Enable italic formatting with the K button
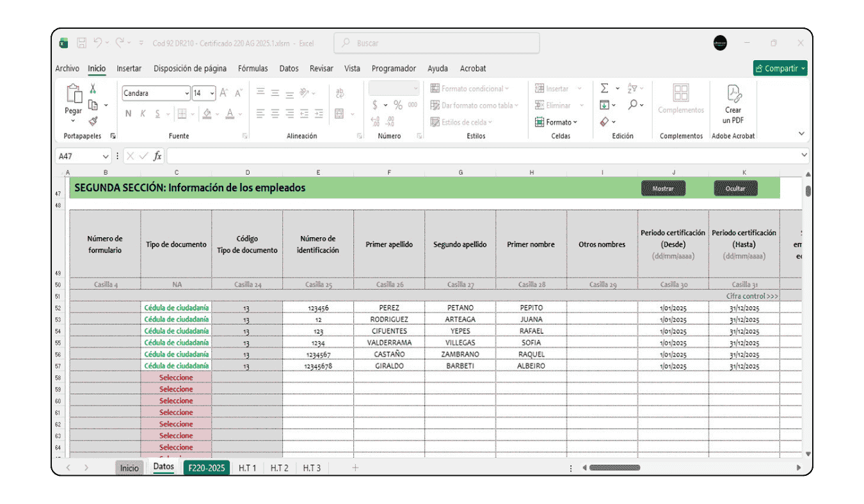This screenshot has width=864, height=504. pyautogui.click(x=143, y=113)
